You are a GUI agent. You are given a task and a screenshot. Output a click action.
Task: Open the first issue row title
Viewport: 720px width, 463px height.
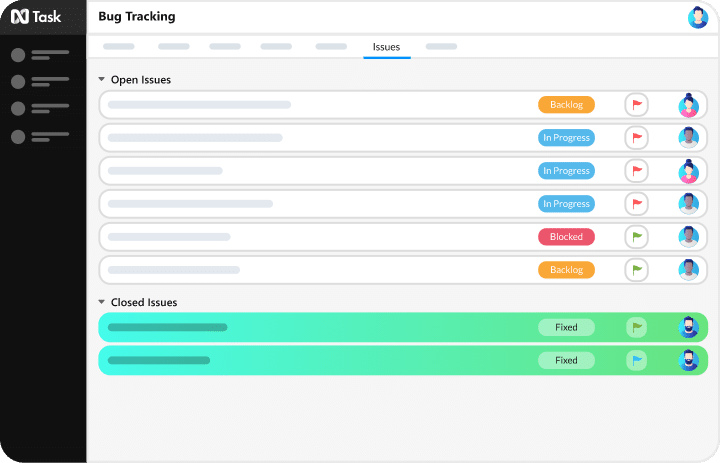199,105
